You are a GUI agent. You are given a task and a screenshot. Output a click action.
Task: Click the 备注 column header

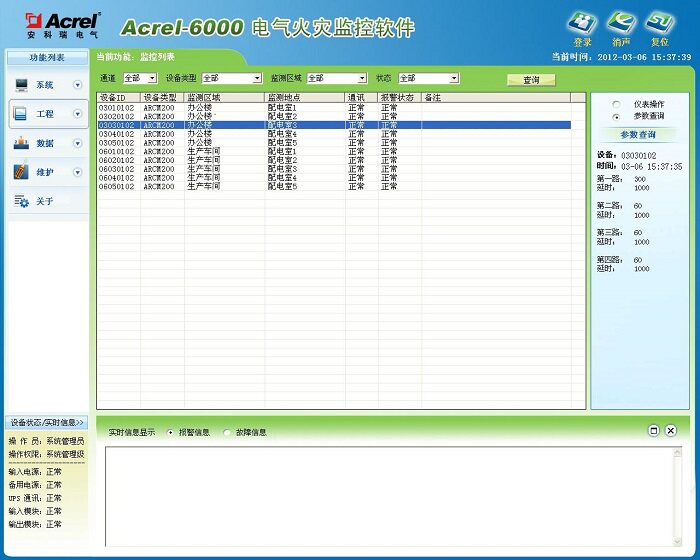coord(496,97)
